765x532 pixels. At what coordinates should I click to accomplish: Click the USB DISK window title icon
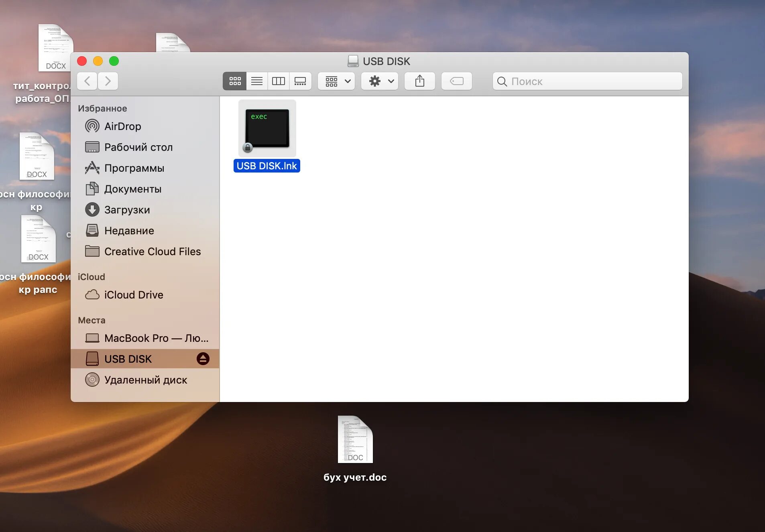353,61
